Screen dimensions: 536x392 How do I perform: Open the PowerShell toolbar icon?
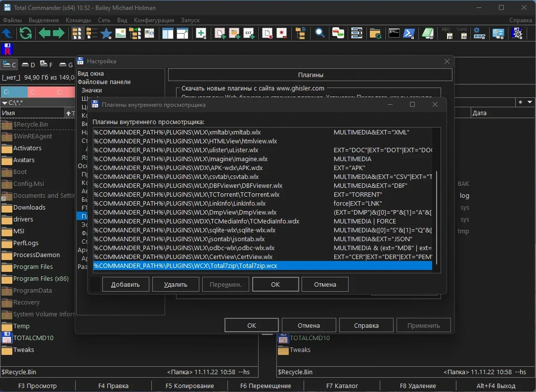[x=409, y=34]
